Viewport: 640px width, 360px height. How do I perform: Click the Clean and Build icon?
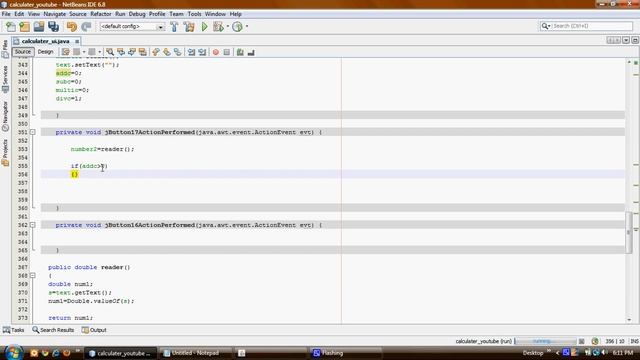tap(189, 27)
